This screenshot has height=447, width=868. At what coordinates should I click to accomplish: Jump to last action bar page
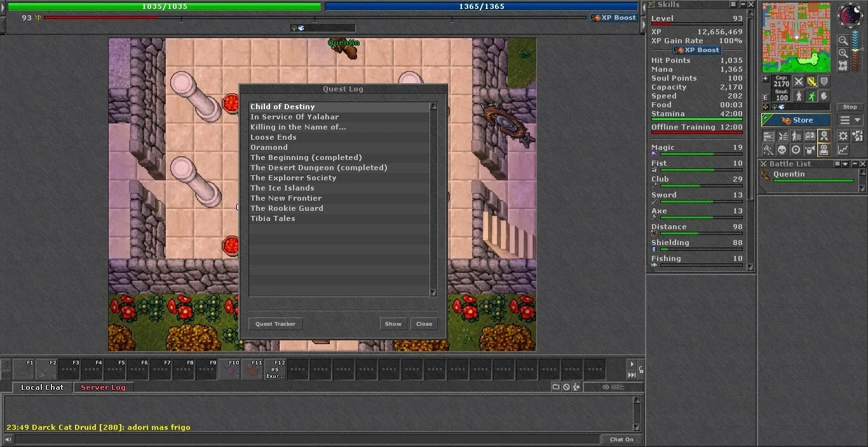(x=632, y=375)
